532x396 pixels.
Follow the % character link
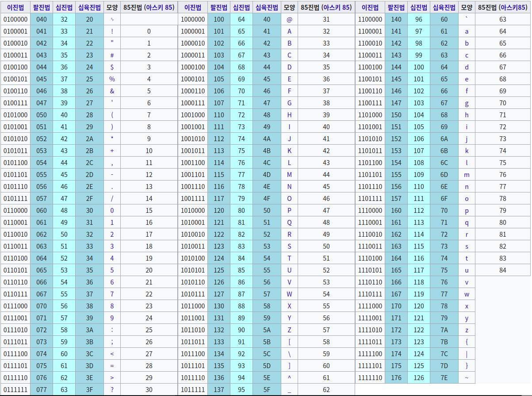pyautogui.click(x=112, y=79)
